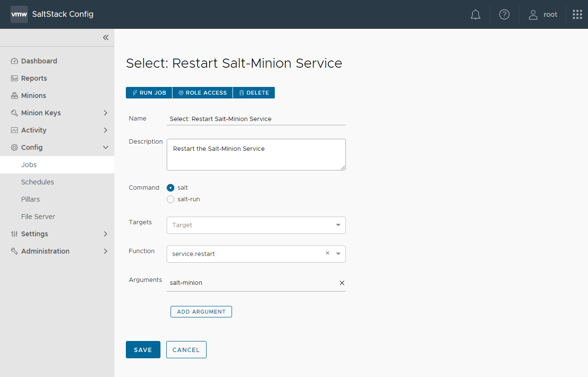588x377 pixels.
Task: Select the salt-run command radio button
Action: pos(171,199)
